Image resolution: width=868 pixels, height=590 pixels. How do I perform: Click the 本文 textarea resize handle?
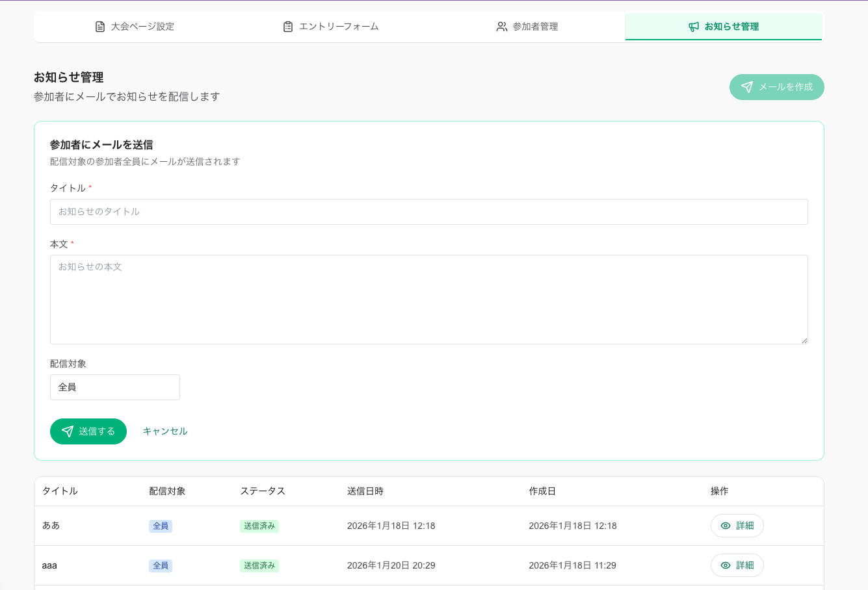click(804, 340)
